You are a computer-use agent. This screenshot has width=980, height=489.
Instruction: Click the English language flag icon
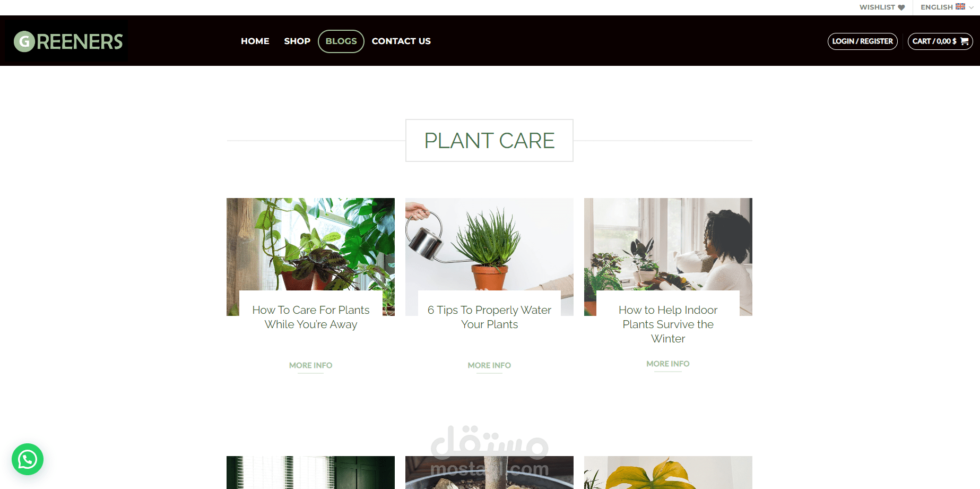[x=960, y=7]
